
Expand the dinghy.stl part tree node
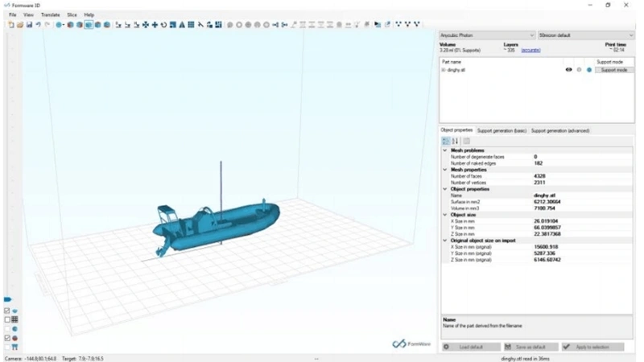[x=444, y=70]
